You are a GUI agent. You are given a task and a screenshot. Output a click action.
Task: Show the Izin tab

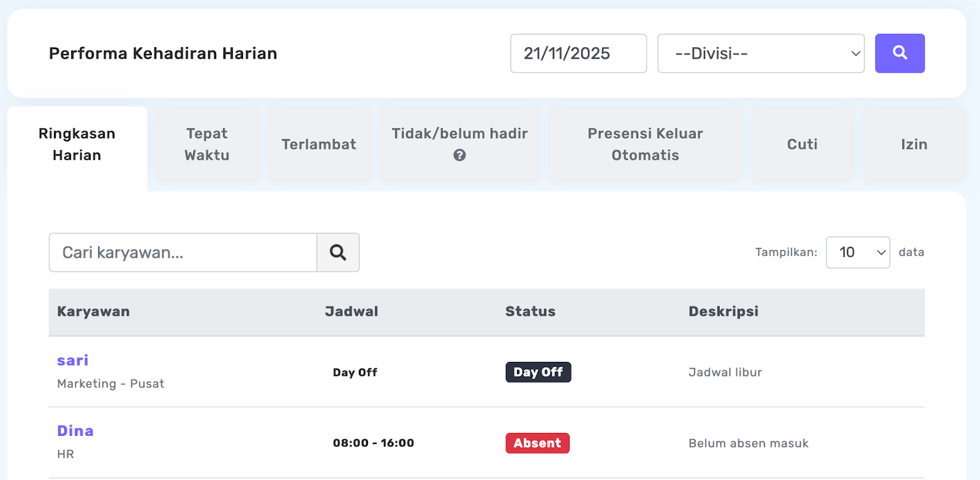[914, 144]
